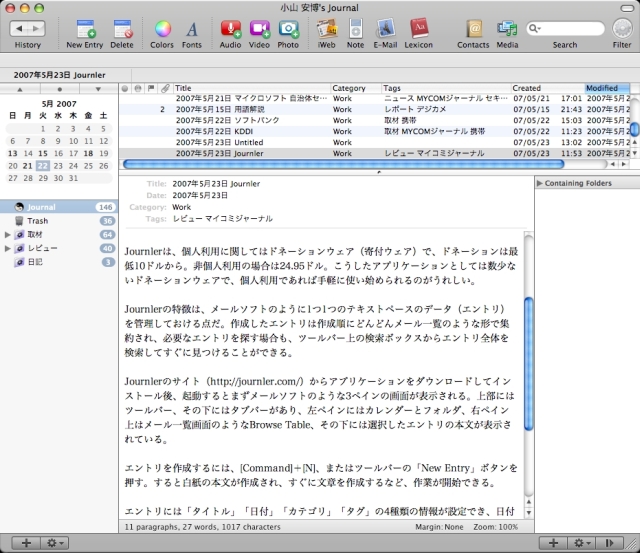Click the horizontal scrollbar of entry table
The height and width of the screenshot is (553, 640).
point(343,164)
